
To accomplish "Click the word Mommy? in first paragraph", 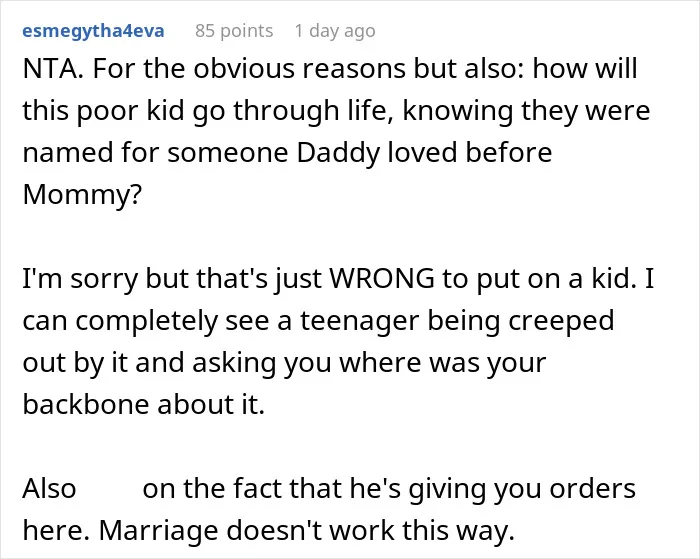I will point(82,195).
